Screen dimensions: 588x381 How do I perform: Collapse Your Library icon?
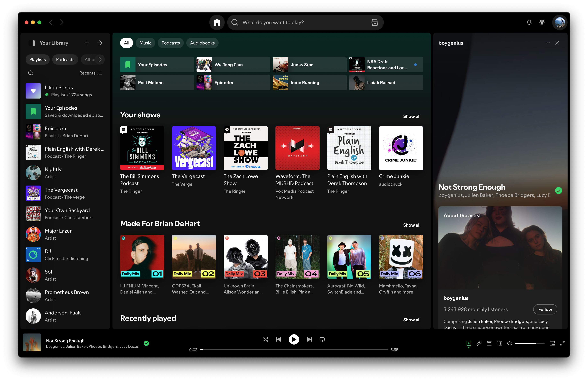[32, 43]
